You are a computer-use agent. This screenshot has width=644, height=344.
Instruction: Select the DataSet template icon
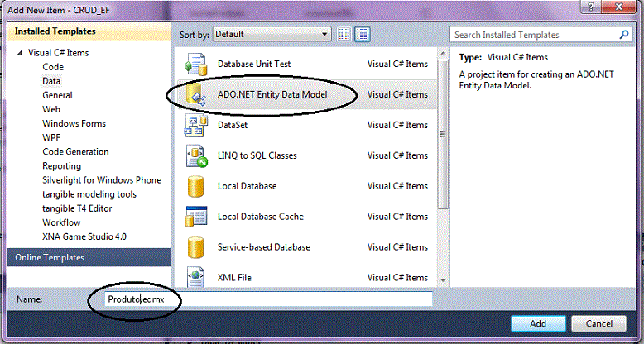click(196, 125)
